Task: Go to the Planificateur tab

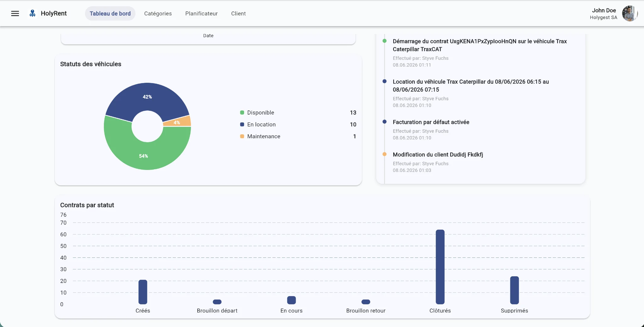Action: click(201, 14)
